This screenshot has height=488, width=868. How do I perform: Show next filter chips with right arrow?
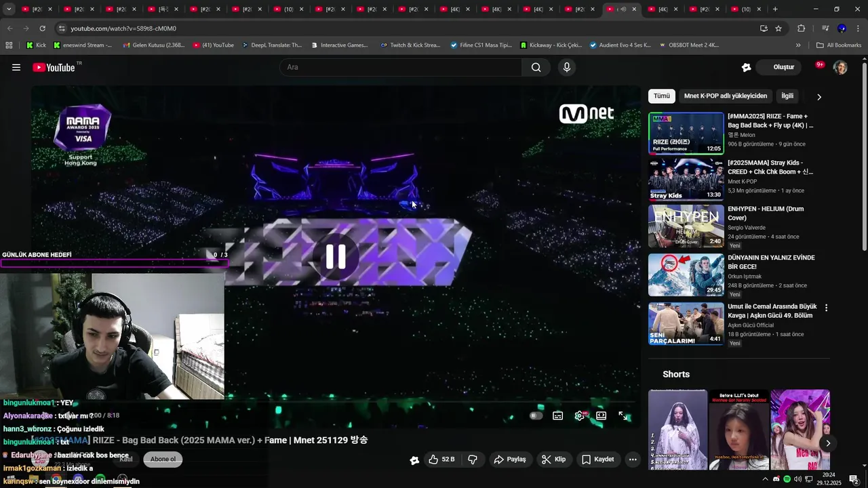(819, 97)
